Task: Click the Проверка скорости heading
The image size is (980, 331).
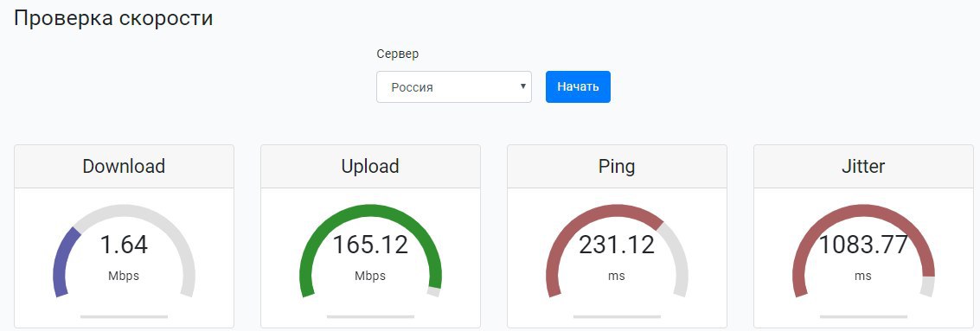Action: [x=113, y=18]
